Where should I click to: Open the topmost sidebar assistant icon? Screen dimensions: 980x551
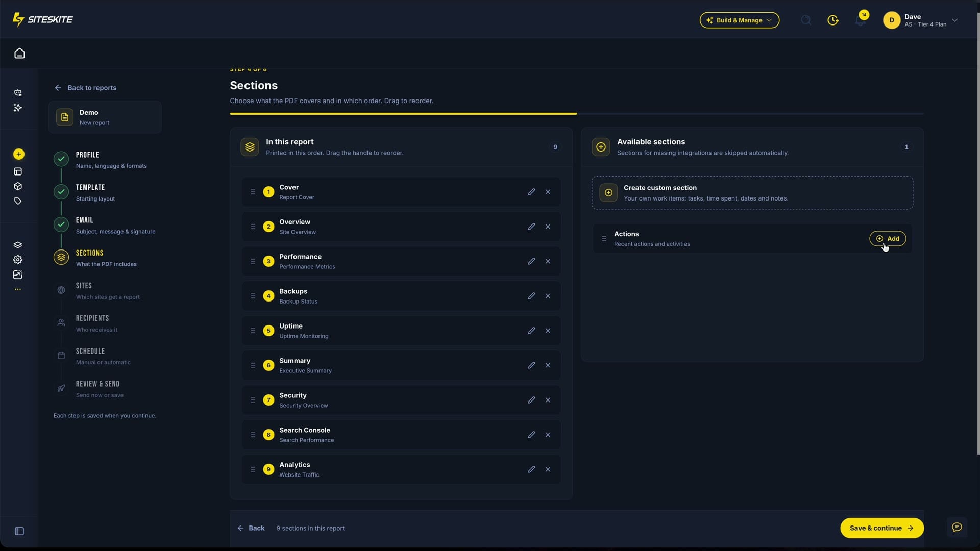click(18, 93)
